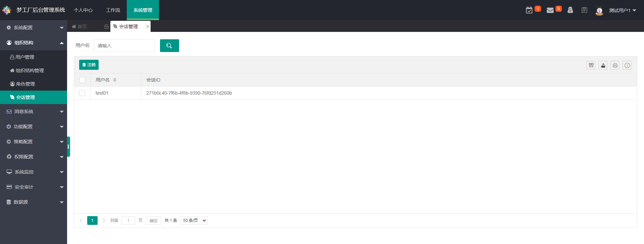Expand the 消息系统 sidebar group
The image size is (644, 244).
tap(34, 111)
